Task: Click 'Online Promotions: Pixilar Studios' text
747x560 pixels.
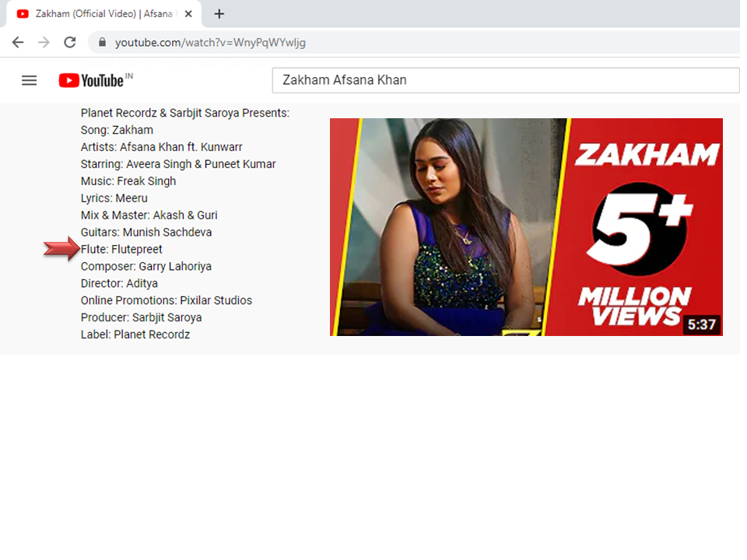Action: tap(166, 300)
